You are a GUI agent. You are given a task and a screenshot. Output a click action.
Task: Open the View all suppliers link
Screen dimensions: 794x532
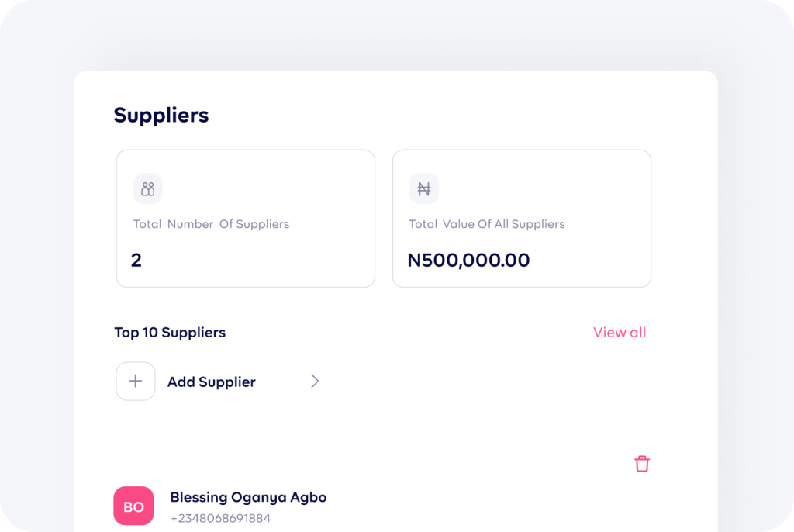[x=620, y=333]
